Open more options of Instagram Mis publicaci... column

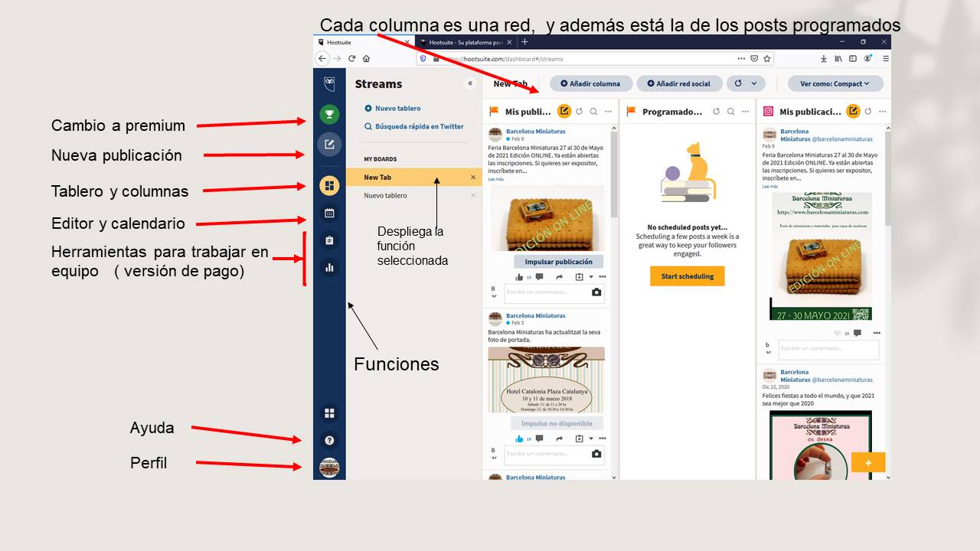(882, 112)
